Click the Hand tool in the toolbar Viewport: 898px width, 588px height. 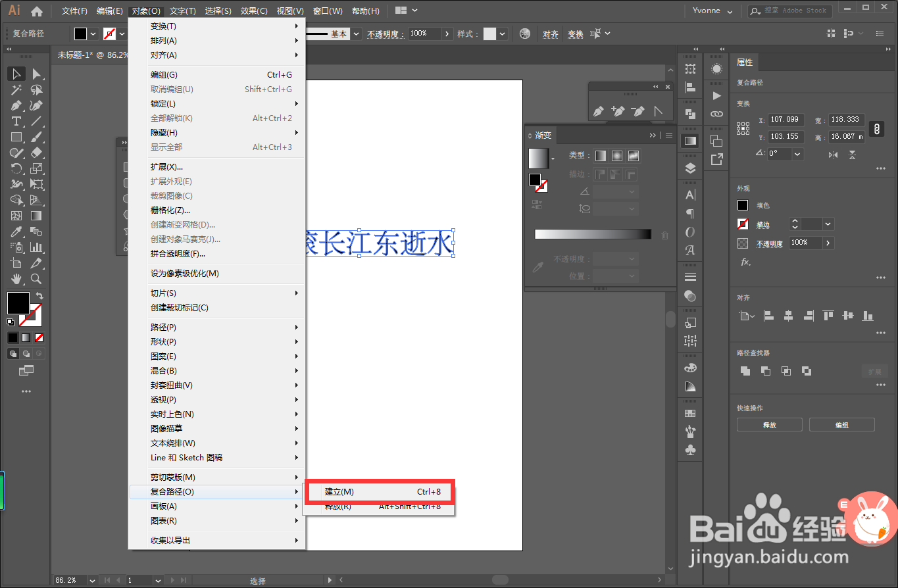(16, 278)
